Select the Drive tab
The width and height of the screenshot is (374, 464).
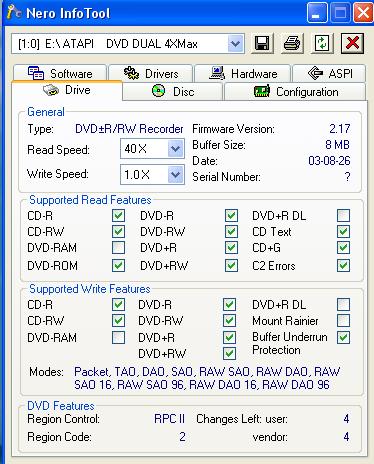pos(67,90)
